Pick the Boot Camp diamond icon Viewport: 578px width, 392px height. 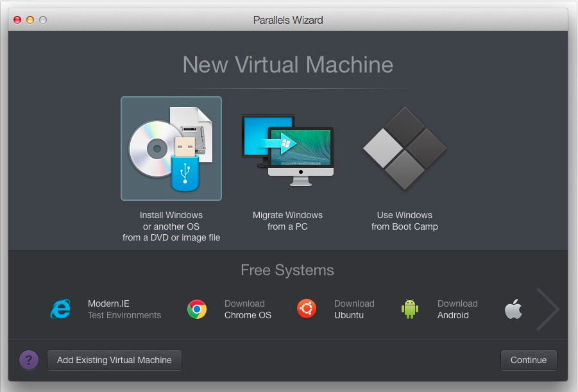pos(405,149)
